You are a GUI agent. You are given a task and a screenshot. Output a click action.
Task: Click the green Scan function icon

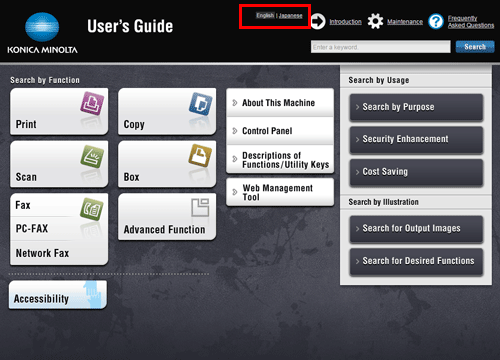[x=92, y=156]
